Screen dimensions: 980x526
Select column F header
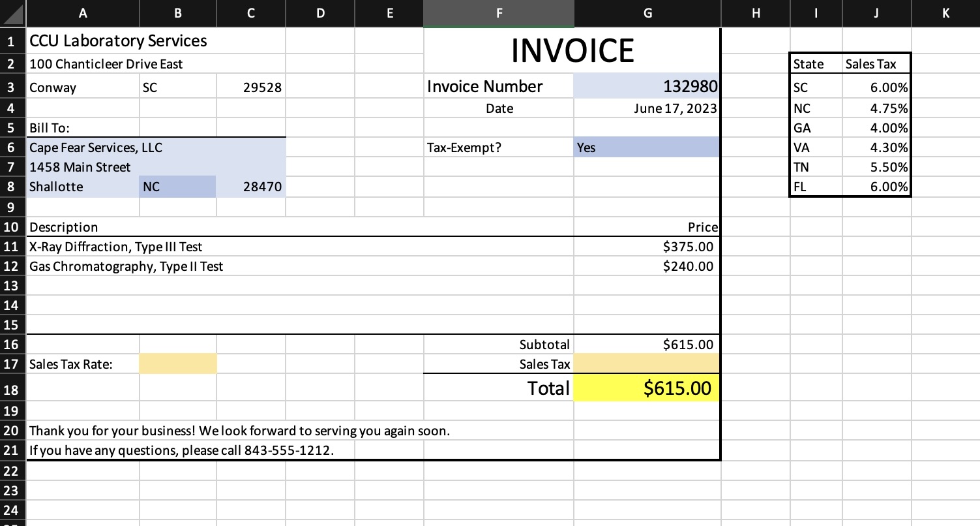pyautogui.click(x=499, y=13)
